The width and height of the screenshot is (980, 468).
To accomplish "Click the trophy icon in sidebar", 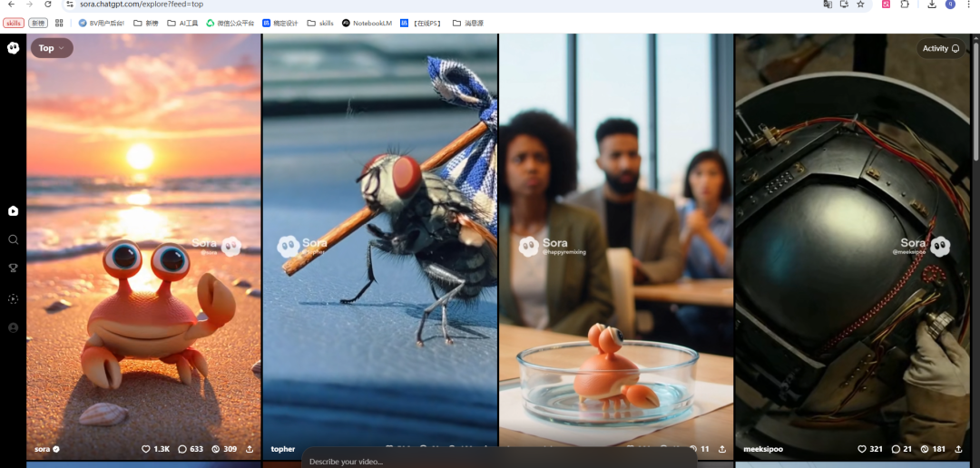I will click(13, 268).
